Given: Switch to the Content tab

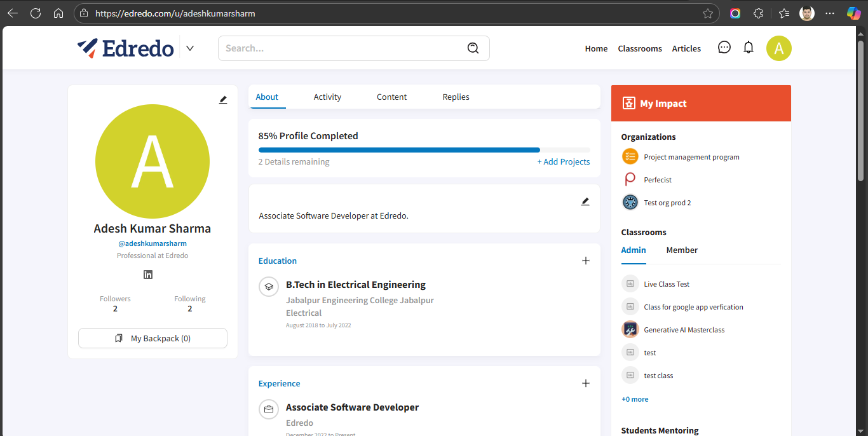Looking at the screenshot, I should (391, 97).
